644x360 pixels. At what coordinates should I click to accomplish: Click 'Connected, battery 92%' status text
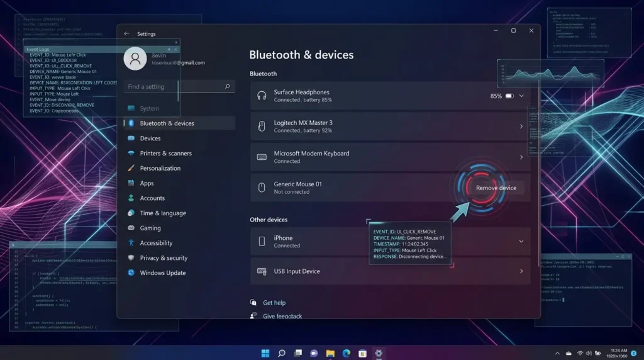click(303, 131)
